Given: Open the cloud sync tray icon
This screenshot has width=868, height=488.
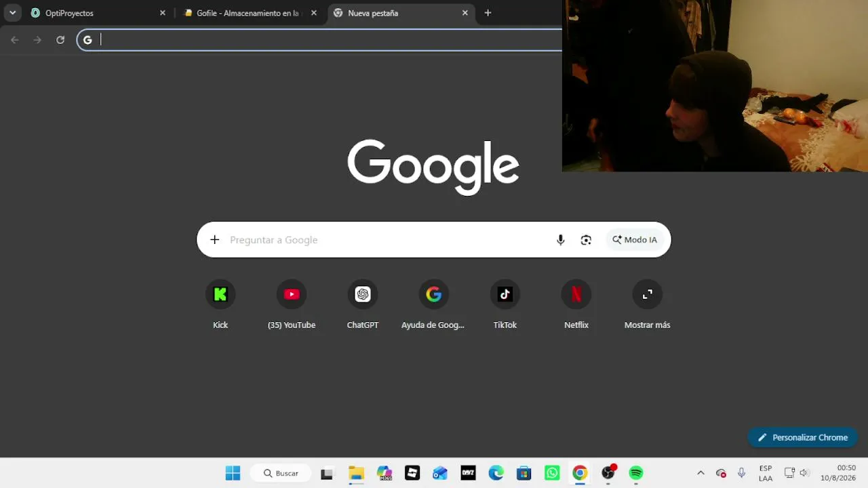Looking at the screenshot, I should [x=721, y=473].
